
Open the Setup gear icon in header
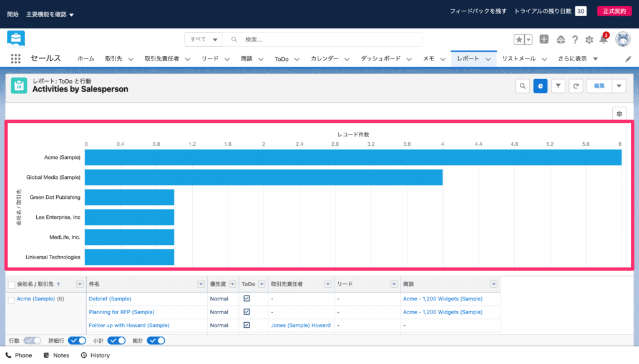(x=589, y=39)
